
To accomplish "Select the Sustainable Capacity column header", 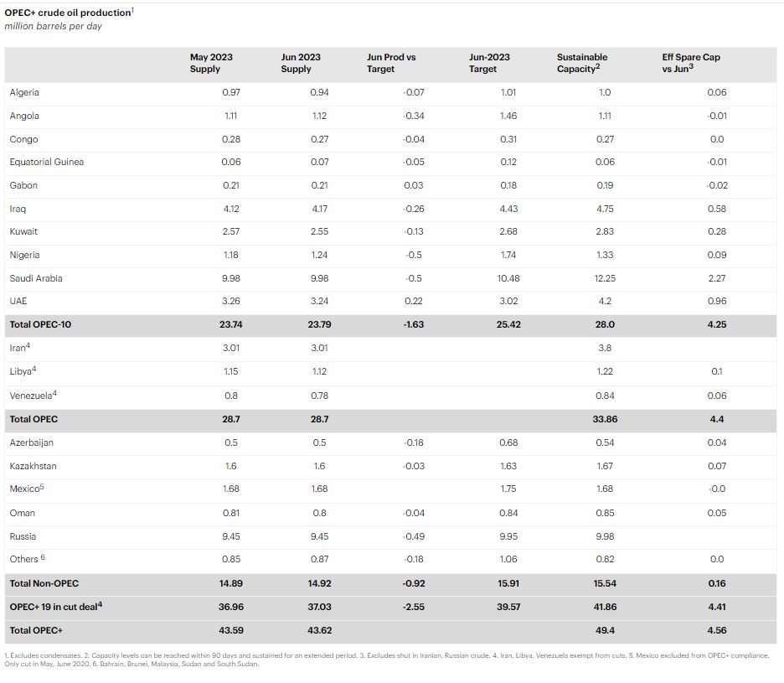I will point(582,63).
